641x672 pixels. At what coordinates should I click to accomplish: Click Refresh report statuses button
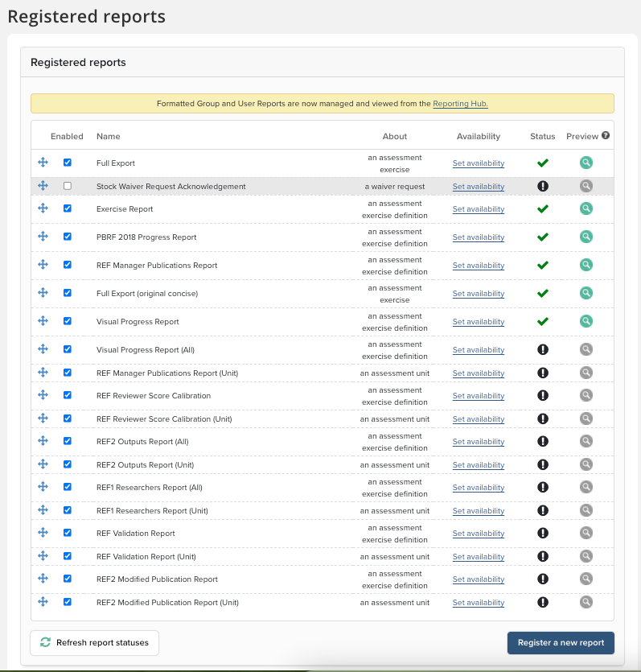[x=94, y=642]
